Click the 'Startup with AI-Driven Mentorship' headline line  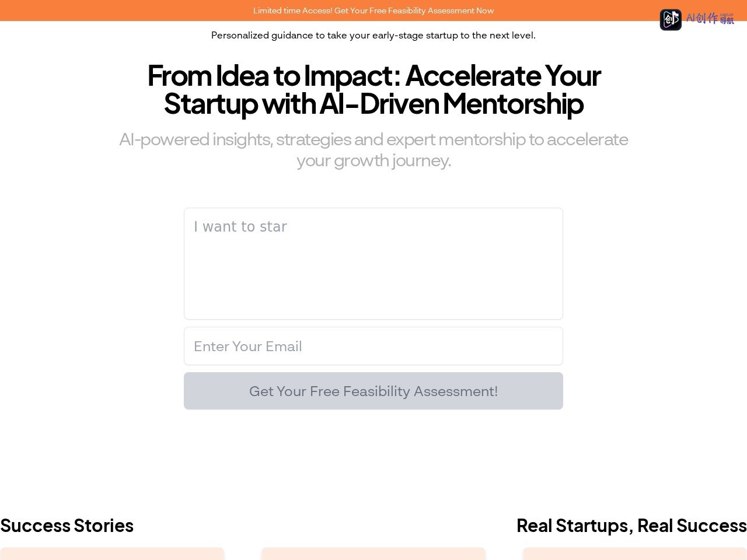click(373, 103)
